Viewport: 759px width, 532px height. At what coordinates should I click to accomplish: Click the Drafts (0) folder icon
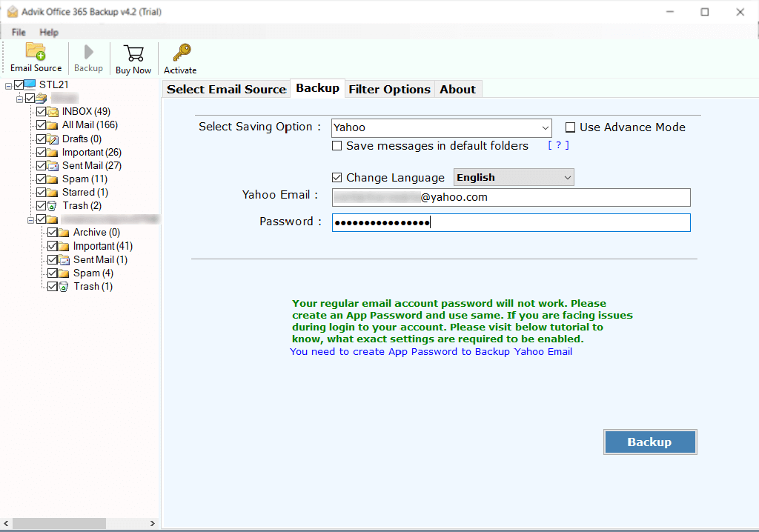pos(53,139)
